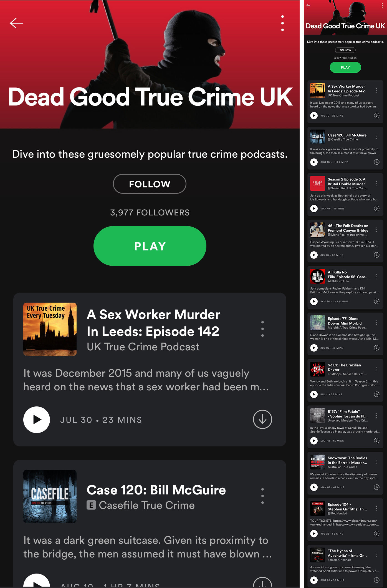This screenshot has height=588, width=387.
Task: Go back using the large arrow icon
Action: click(17, 23)
